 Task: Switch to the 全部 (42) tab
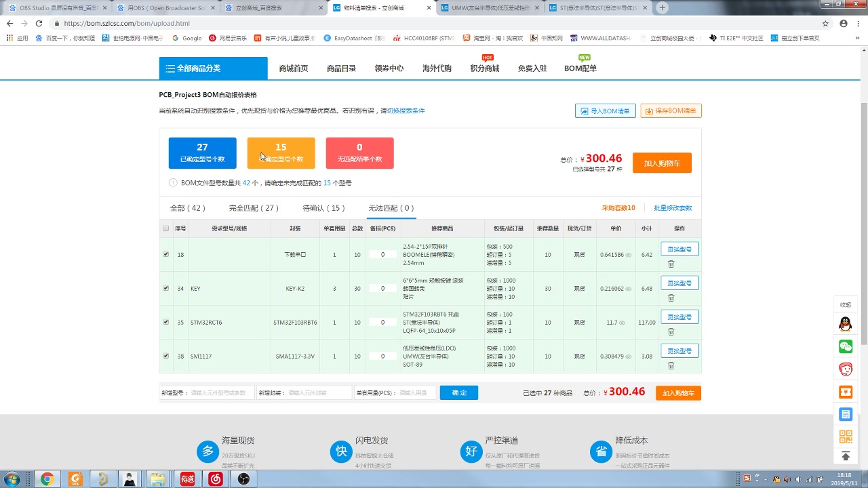[x=188, y=208]
